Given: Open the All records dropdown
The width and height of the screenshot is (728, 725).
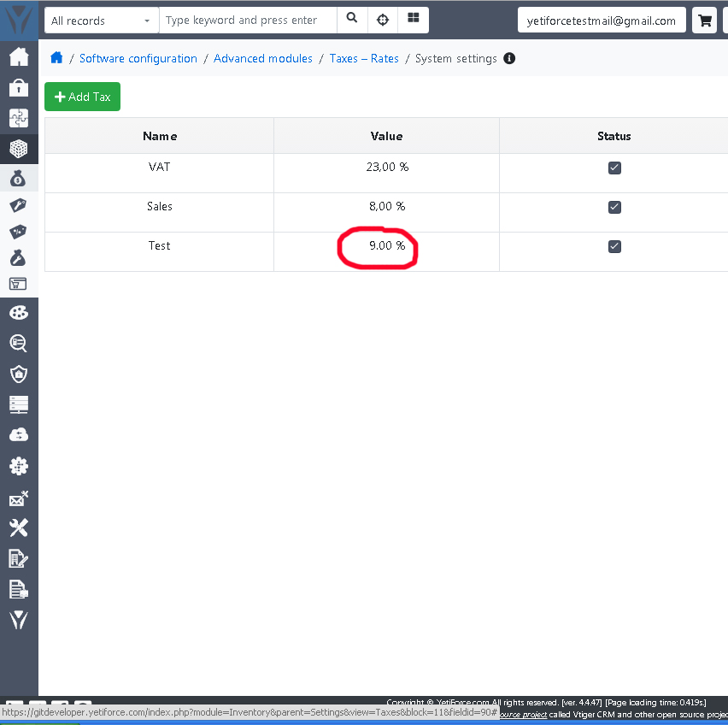Looking at the screenshot, I should pos(101,19).
